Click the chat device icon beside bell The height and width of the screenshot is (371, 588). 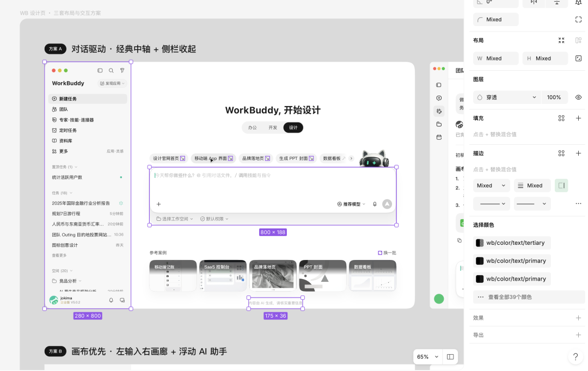click(122, 300)
